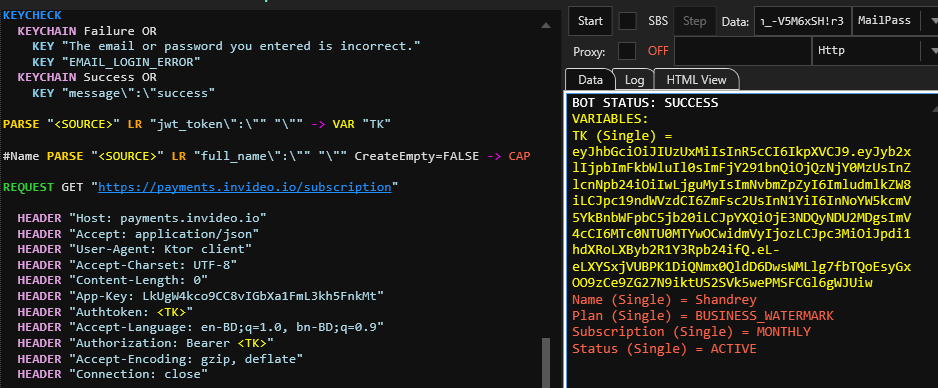Click the HEADER Host line

pos(142,218)
